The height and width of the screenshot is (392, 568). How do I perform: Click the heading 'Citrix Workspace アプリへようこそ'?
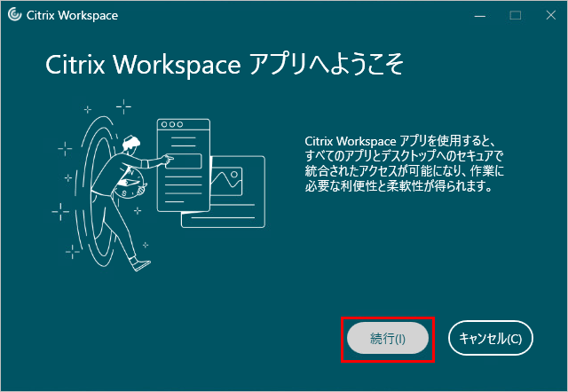pyautogui.click(x=225, y=67)
